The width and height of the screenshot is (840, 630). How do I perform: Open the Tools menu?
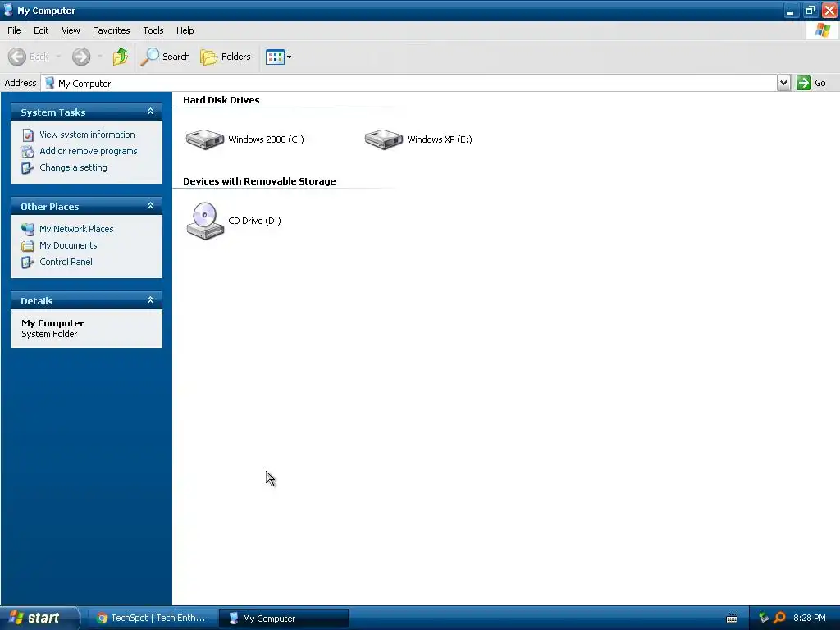153,30
